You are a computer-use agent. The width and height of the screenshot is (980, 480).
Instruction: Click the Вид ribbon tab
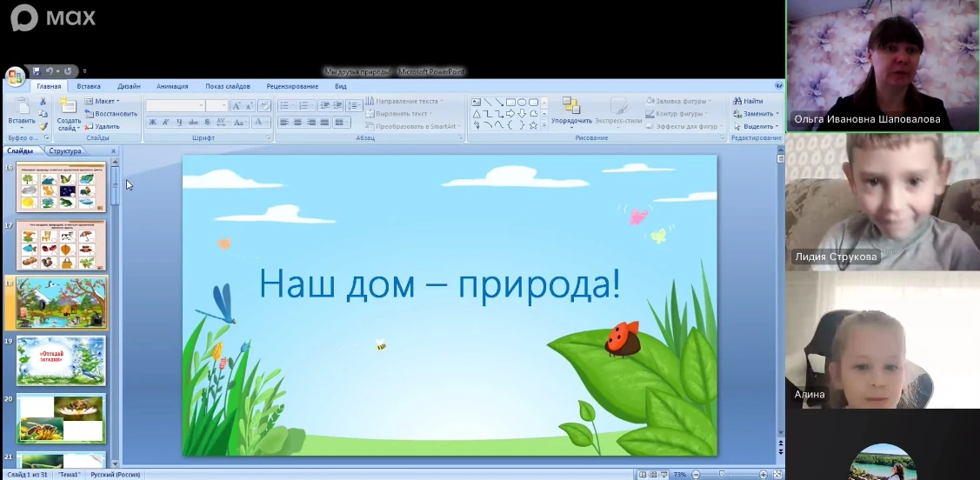click(x=341, y=86)
